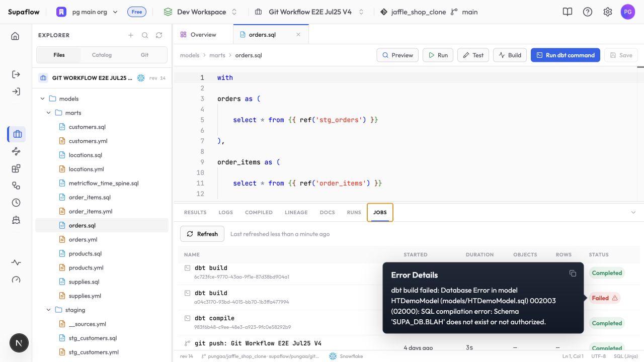Switch to the RUNS panel tab
Image resolution: width=644 pixels, height=362 pixels.
pos(354,212)
